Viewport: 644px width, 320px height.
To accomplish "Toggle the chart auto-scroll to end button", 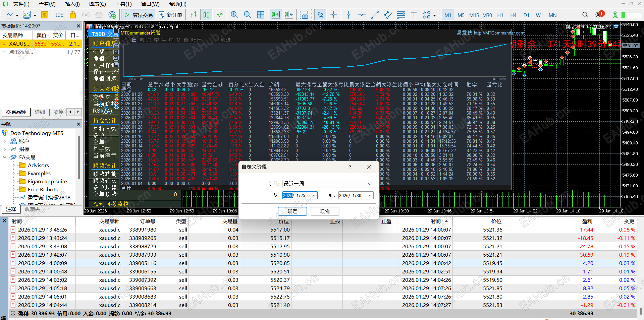I will (275, 15).
